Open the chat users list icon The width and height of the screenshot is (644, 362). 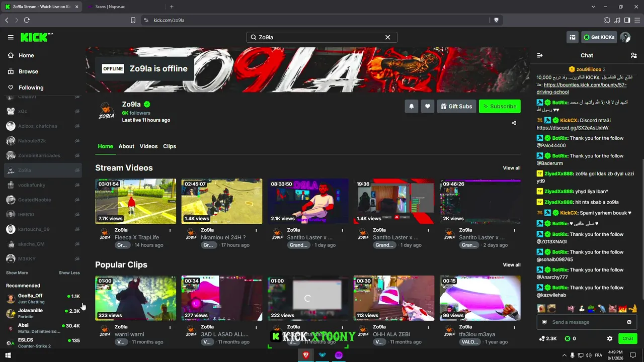[x=633, y=55]
